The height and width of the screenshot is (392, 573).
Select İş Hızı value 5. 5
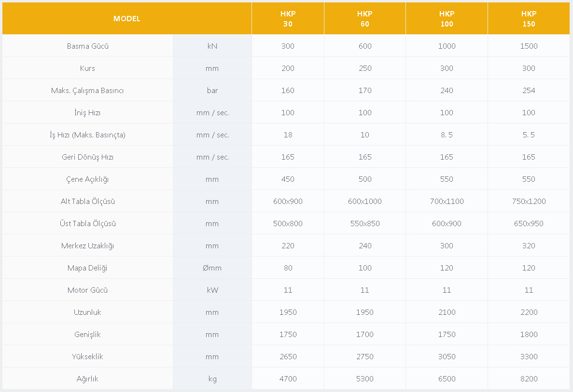point(529,135)
